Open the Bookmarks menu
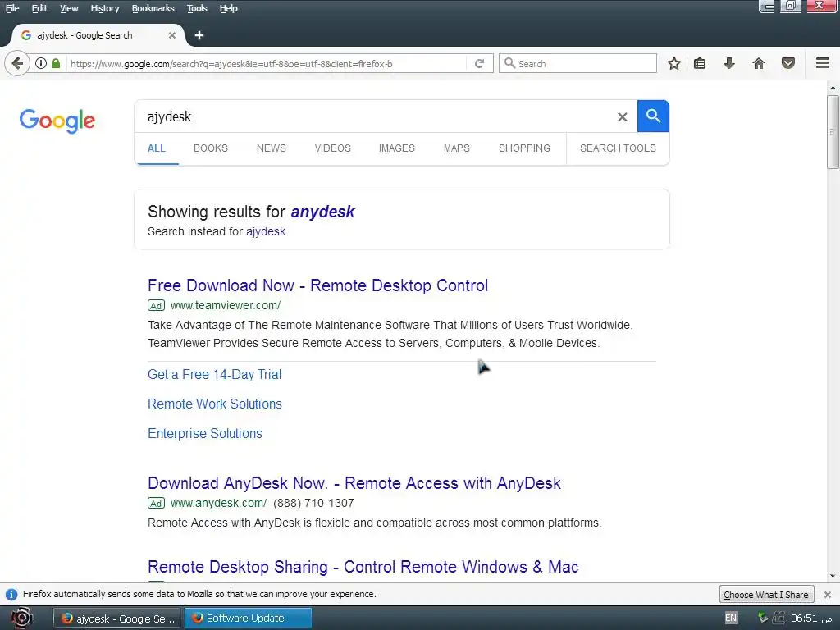Screen dimensions: 840x630 click(153, 8)
